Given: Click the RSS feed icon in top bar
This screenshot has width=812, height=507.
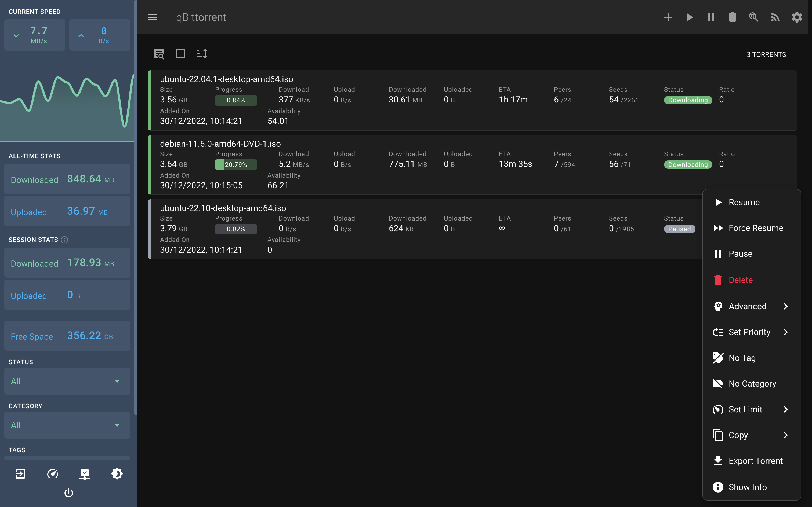Looking at the screenshot, I should pyautogui.click(x=775, y=17).
